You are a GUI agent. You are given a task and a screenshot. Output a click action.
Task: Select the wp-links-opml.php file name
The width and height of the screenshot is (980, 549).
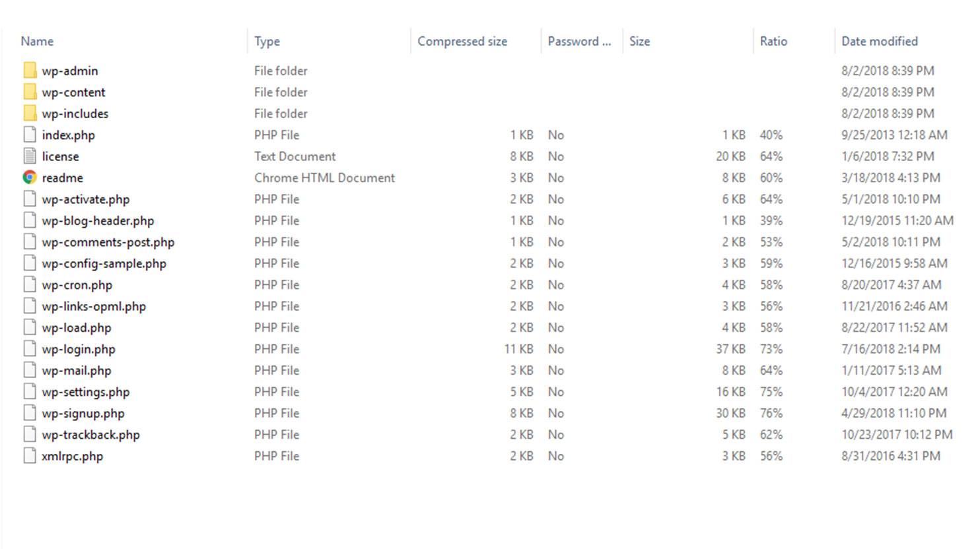point(94,307)
